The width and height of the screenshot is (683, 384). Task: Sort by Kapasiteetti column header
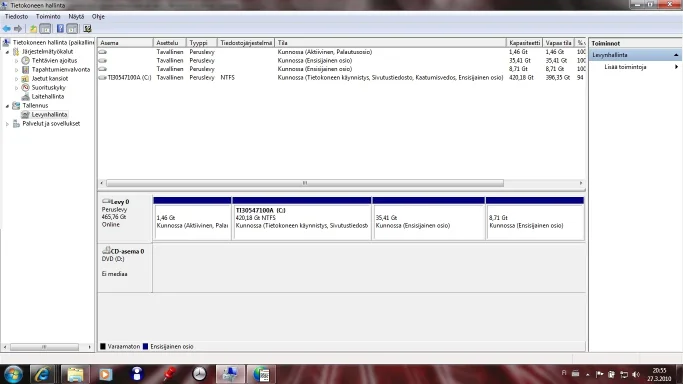[524, 43]
